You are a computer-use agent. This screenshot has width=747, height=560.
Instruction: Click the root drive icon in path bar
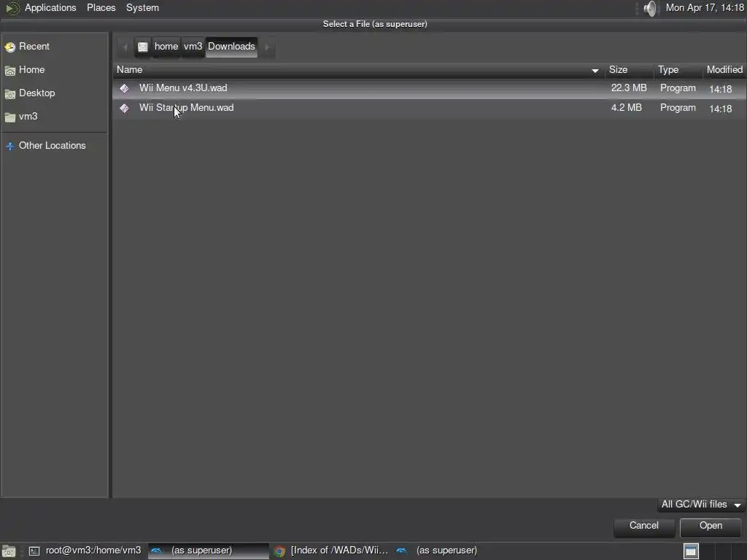click(142, 47)
